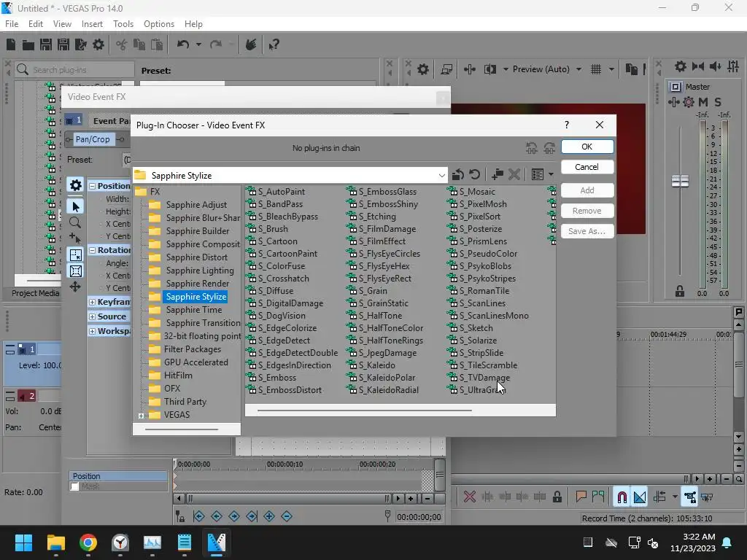Click the Dim Output speaker icon

[715, 66]
